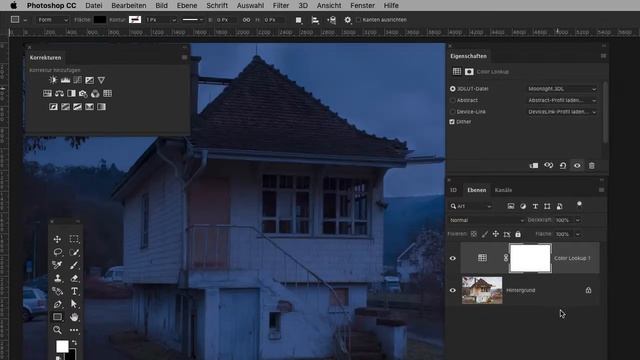
Task: Open the Fläche fill dropdown arrow in Ebenen
Action: point(578,234)
